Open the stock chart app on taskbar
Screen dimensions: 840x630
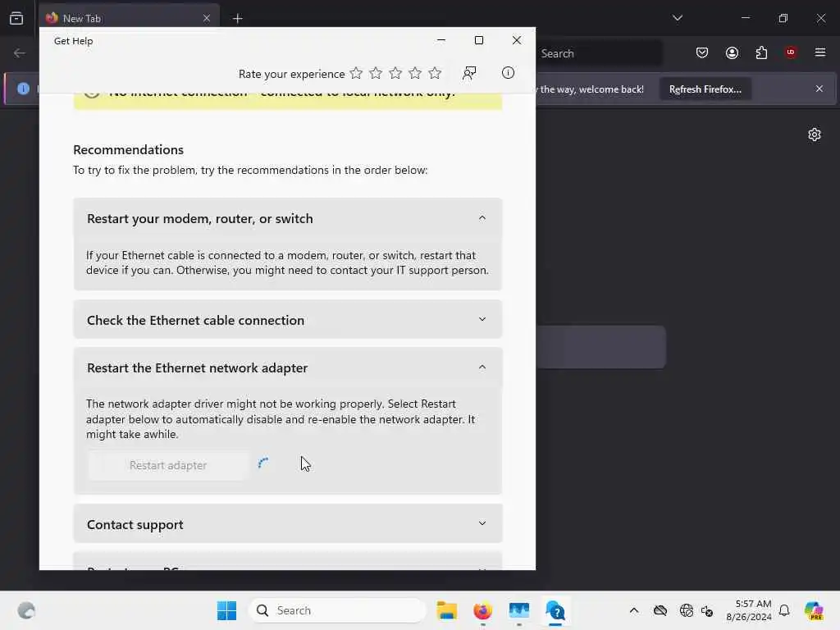(519, 610)
